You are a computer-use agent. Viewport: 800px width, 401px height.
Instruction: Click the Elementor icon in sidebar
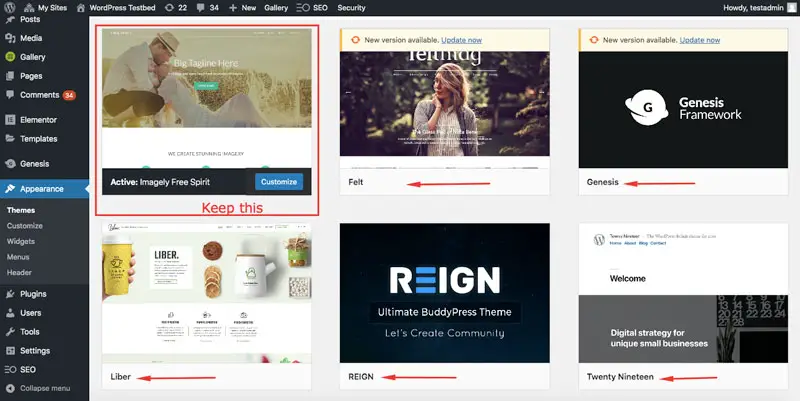tap(10, 119)
